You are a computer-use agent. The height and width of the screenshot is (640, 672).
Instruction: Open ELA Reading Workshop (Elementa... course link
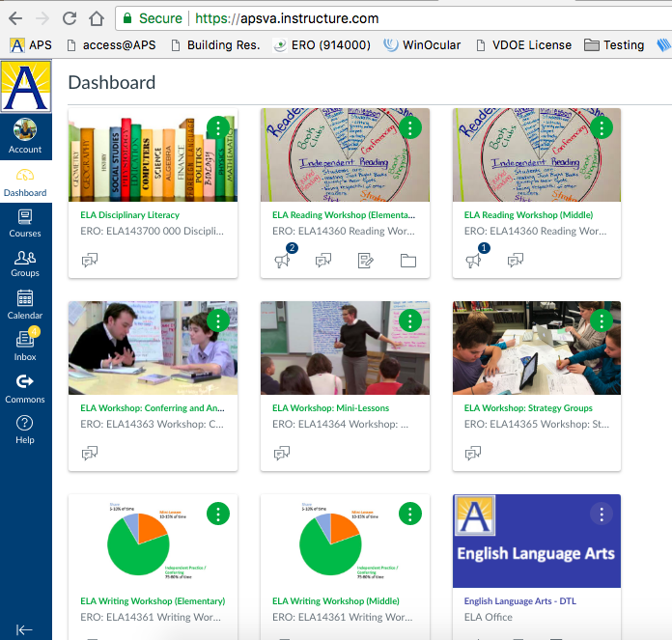pos(344,215)
